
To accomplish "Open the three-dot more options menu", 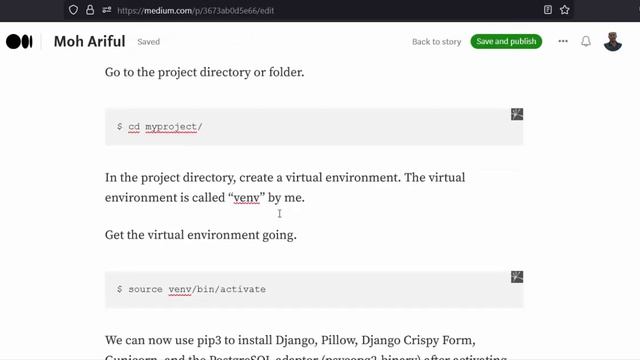I will coord(563,41).
